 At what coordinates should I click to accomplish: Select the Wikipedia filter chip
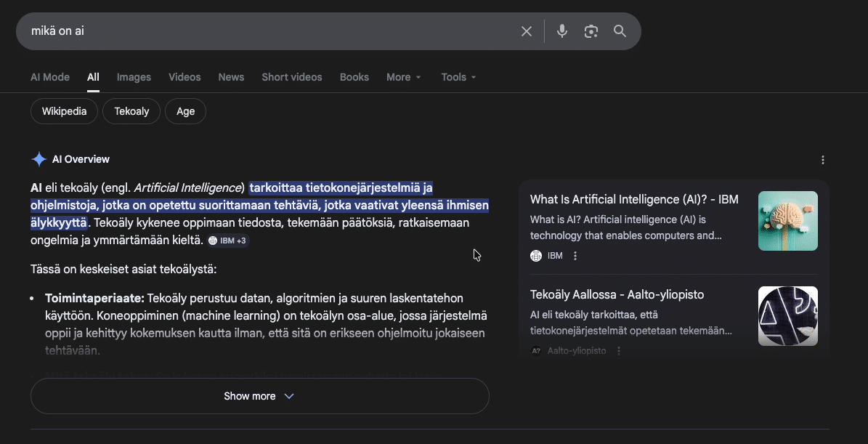pos(64,110)
